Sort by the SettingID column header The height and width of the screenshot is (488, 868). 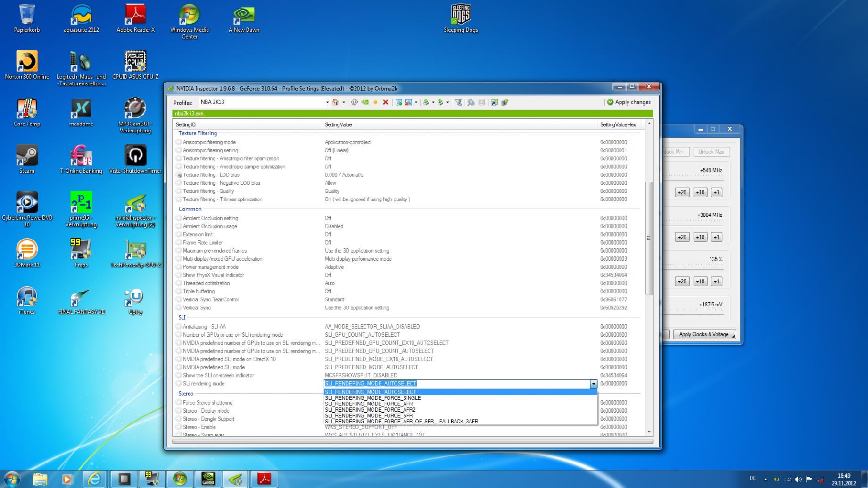[x=248, y=125]
